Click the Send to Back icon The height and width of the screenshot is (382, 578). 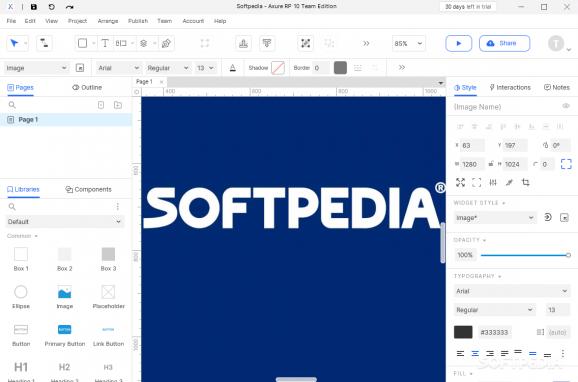[x=267, y=43]
